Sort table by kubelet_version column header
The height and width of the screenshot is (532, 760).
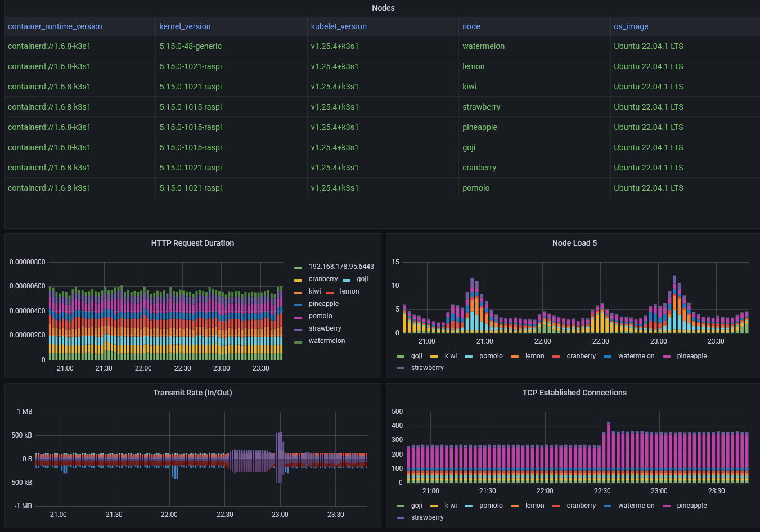click(339, 26)
